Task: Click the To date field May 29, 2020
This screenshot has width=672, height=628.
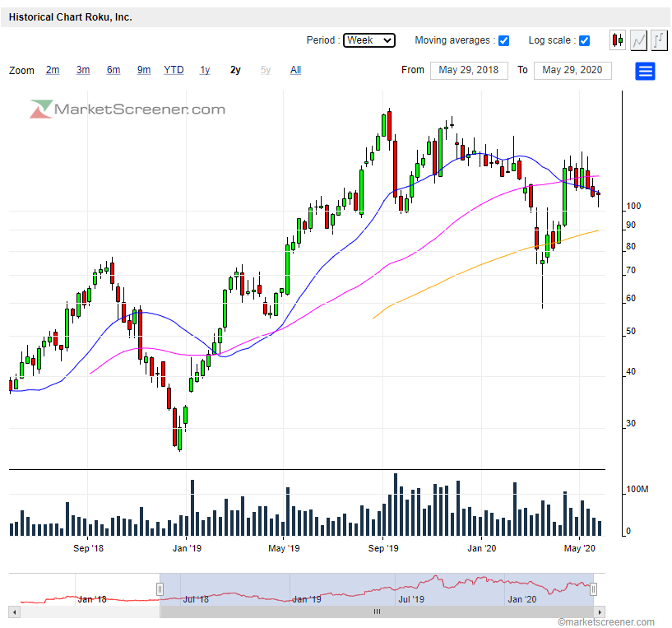Action: [572, 70]
